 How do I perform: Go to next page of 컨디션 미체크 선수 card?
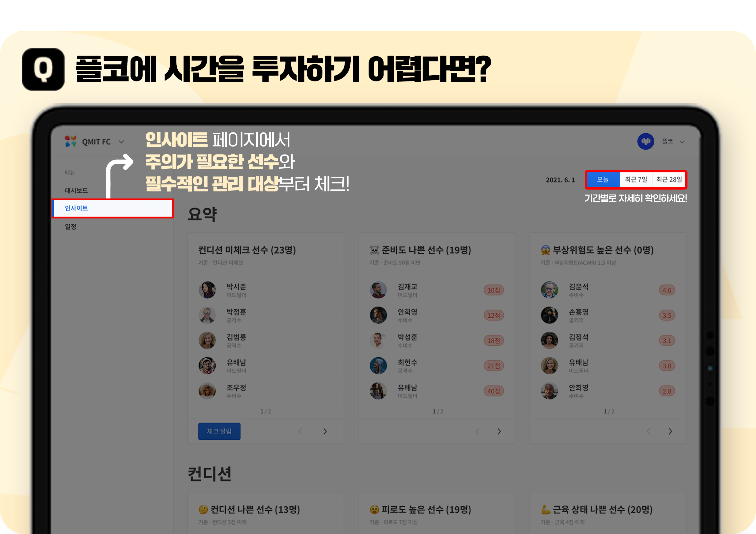325,431
